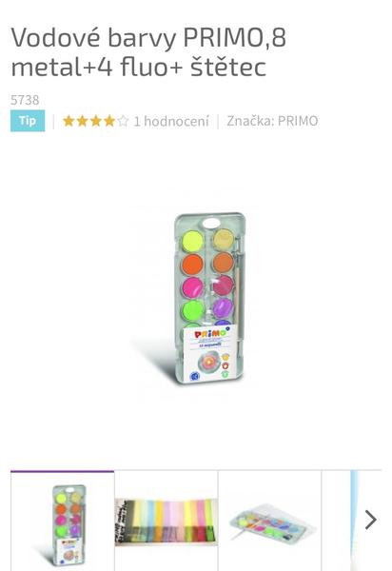Viewport: 392px width, 571px height.
Task: Select the fourth gold rating star
Action: click(x=109, y=121)
